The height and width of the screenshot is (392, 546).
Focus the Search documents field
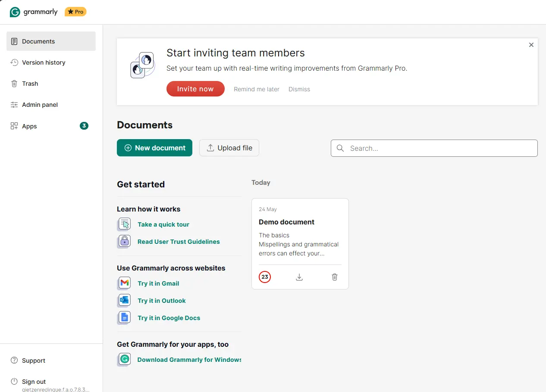[x=434, y=148]
